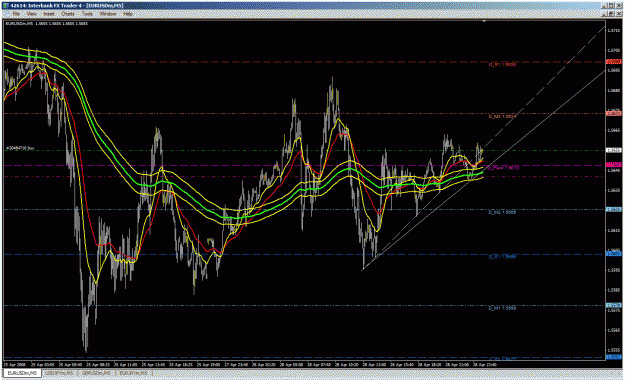Click the EURUSDm,M5 quote text in chart
The height and width of the screenshot is (380, 625).
(47, 24)
